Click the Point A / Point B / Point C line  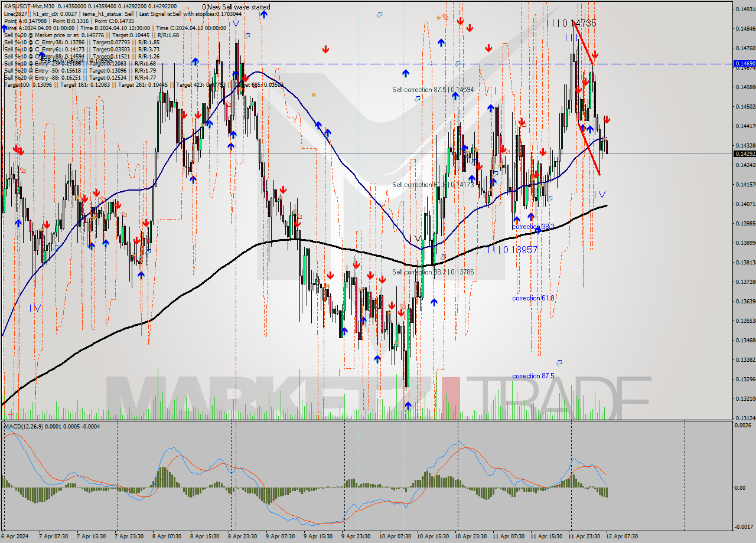(x=69, y=21)
